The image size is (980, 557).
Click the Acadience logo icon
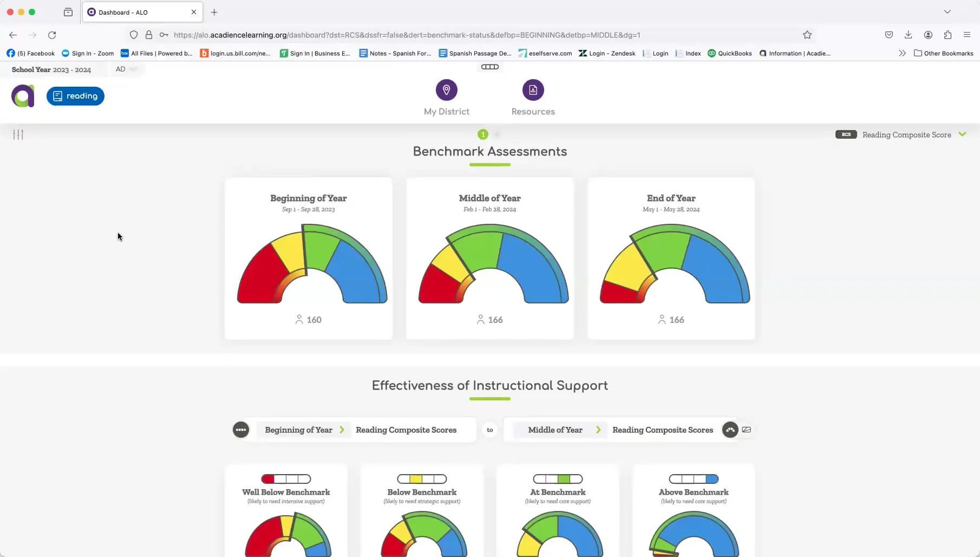pos(23,96)
